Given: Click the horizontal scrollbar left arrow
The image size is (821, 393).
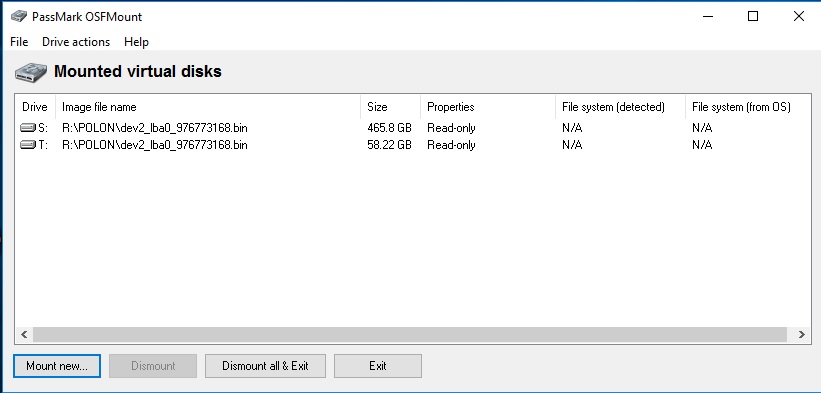Looking at the screenshot, I should (24, 334).
